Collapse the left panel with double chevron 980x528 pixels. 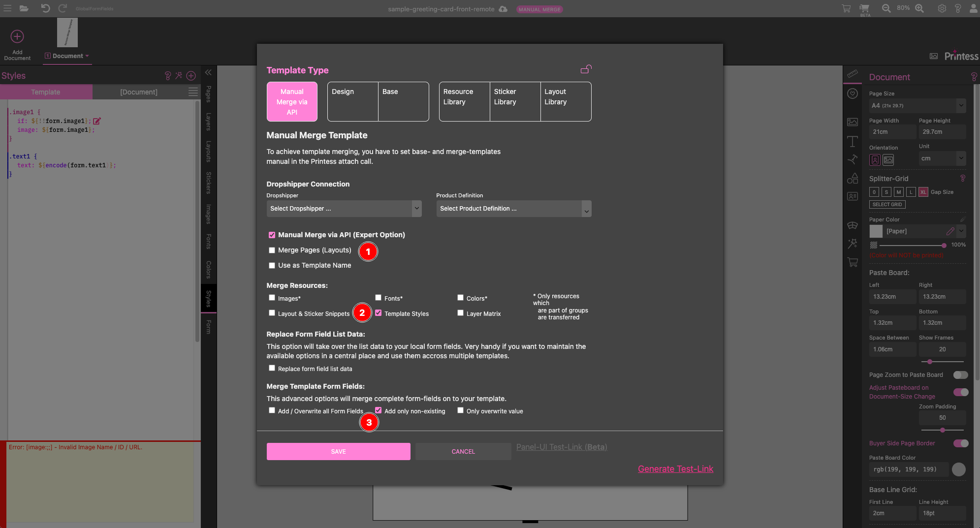(208, 72)
